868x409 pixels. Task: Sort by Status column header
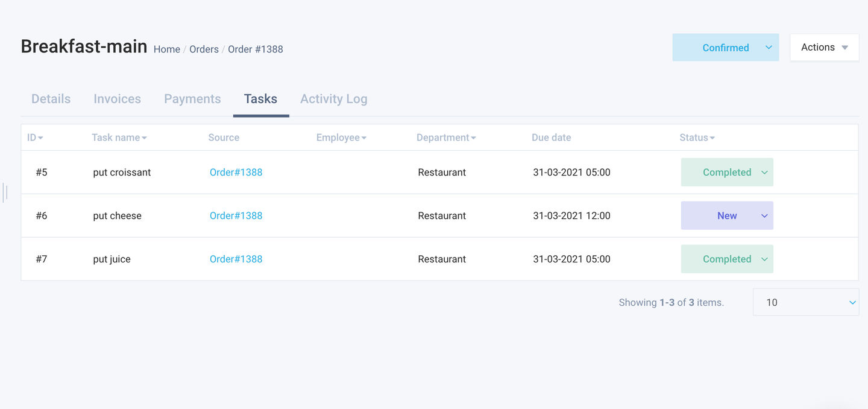click(x=697, y=138)
